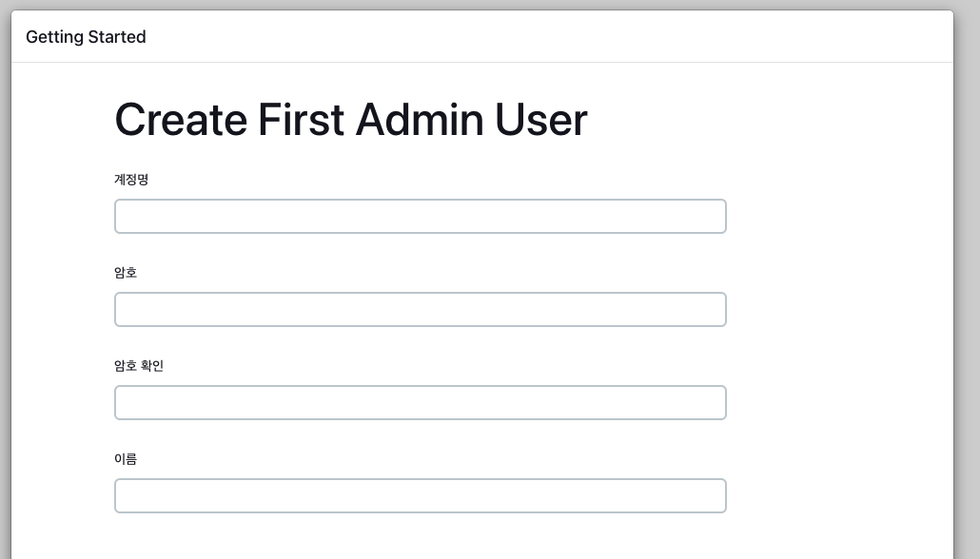Viewport: 980px width, 559px height.
Task: Click the word First in the heading
Action: coord(301,120)
